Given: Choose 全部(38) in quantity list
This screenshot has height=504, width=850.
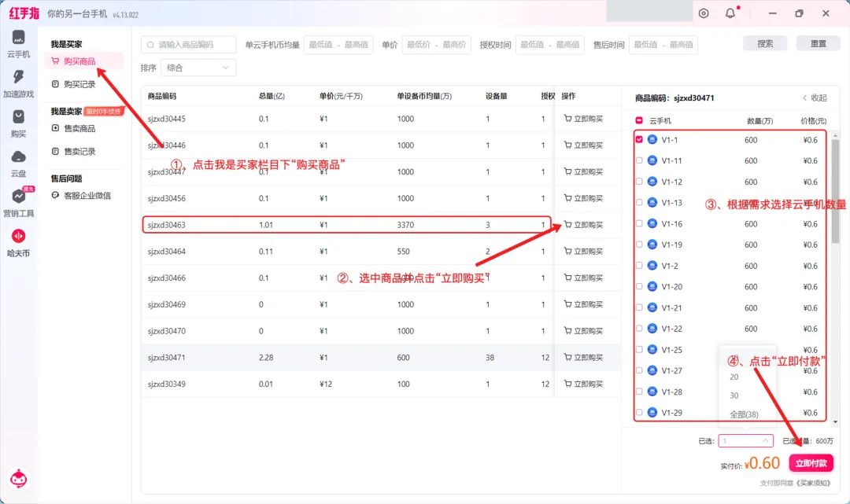Looking at the screenshot, I should pyautogui.click(x=744, y=414).
